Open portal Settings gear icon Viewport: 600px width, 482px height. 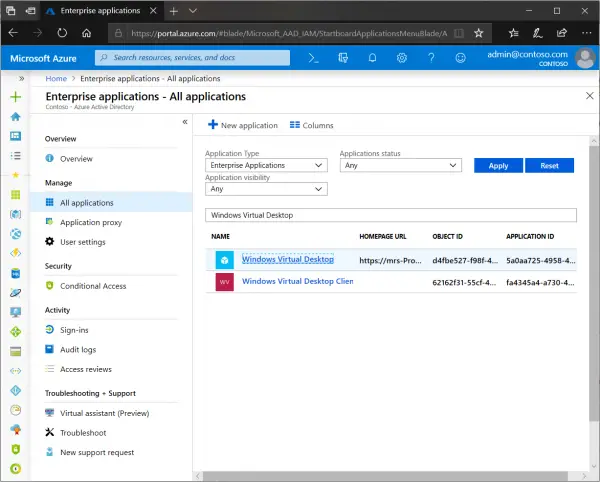point(402,58)
